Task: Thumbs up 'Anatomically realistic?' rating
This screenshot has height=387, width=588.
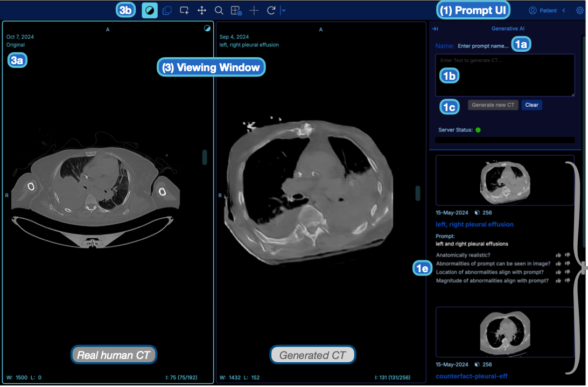Action: point(558,255)
